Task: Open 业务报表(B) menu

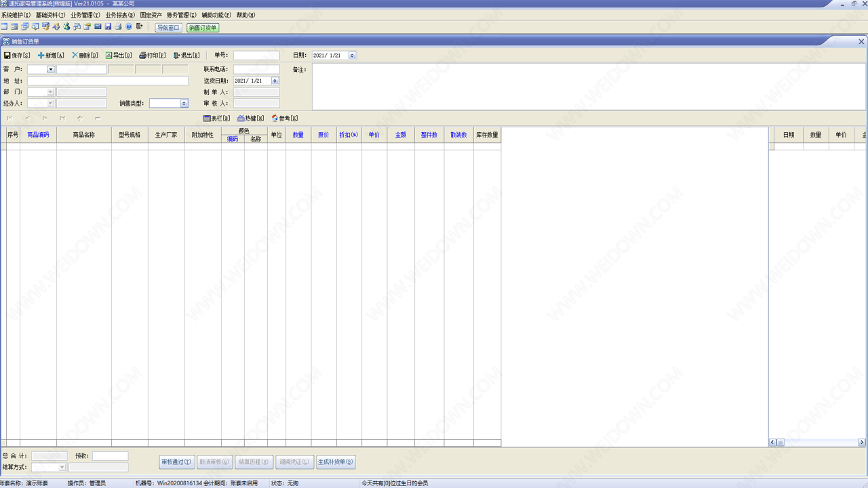Action: [120, 15]
